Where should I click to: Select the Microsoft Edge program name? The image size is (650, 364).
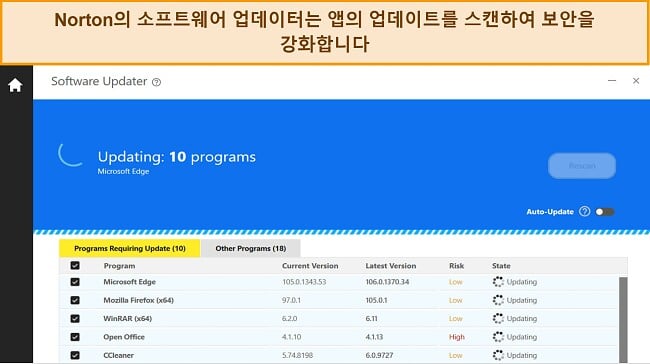click(x=129, y=282)
